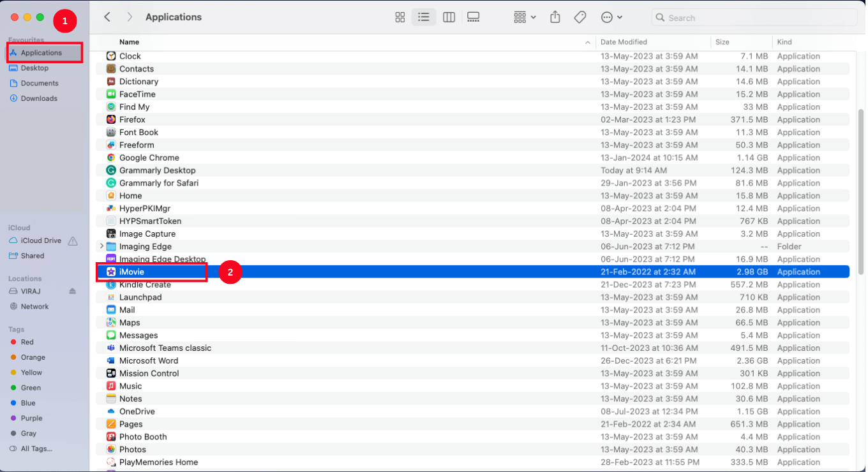Select the Maps app icon

click(x=111, y=323)
